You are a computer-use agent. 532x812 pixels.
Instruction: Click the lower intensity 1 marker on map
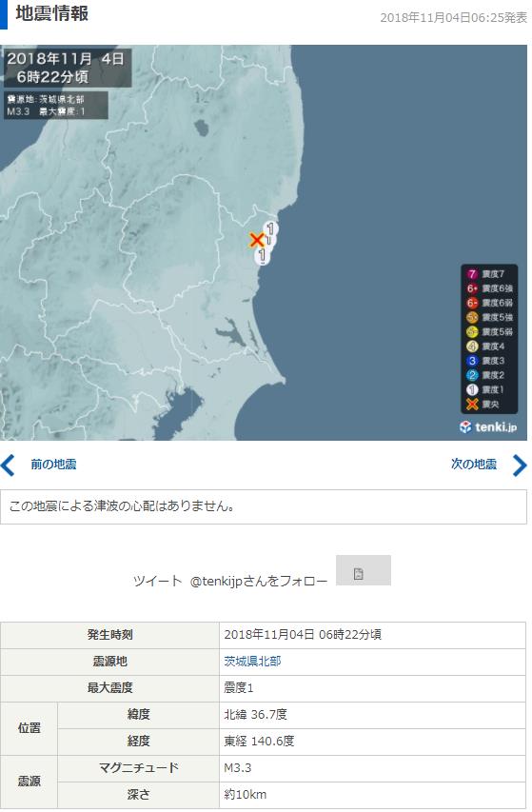[x=263, y=255]
